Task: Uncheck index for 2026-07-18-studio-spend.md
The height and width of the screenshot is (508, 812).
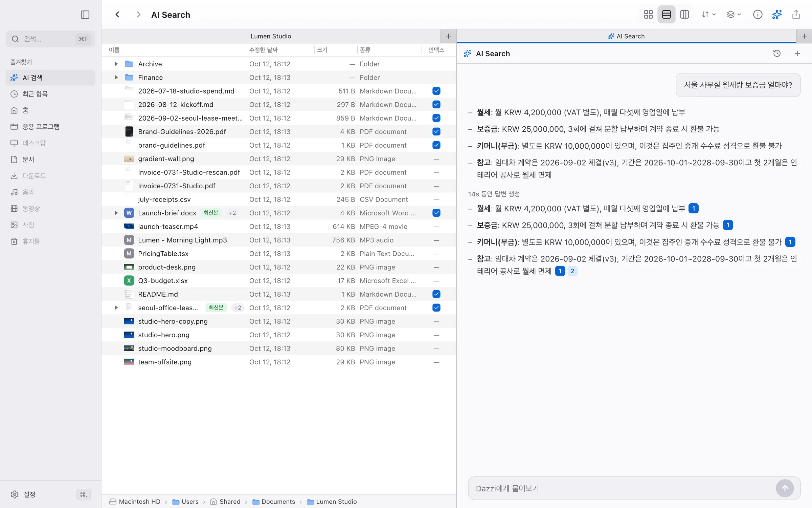Action: pos(436,91)
